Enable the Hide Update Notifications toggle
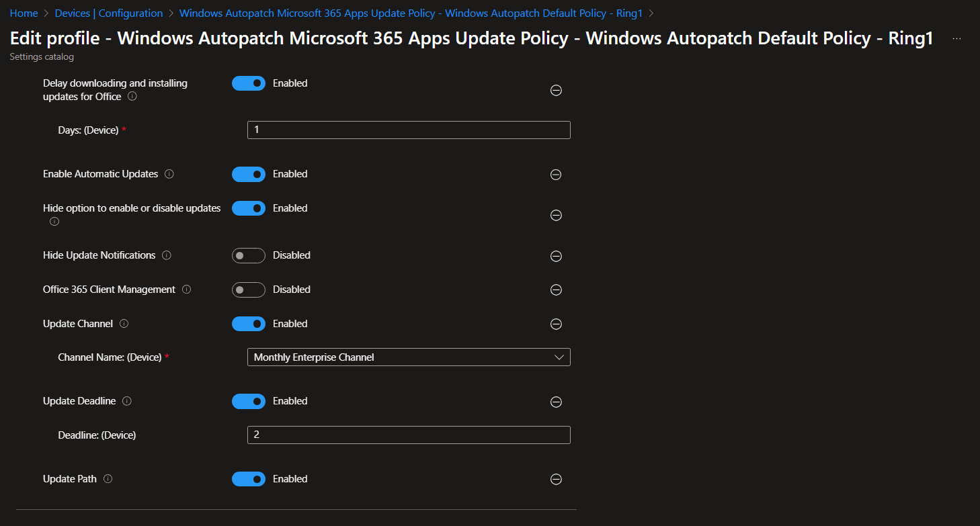This screenshot has height=526, width=980. coord(249,255)
